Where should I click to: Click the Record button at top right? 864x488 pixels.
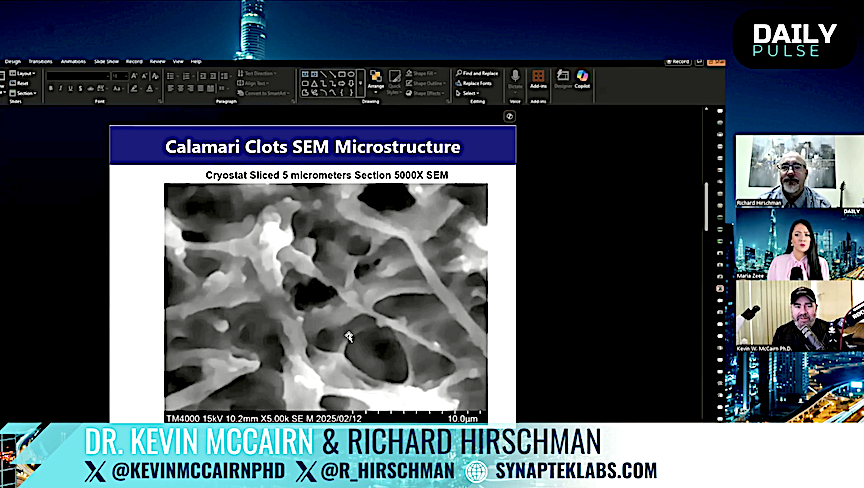pos(680,61)
